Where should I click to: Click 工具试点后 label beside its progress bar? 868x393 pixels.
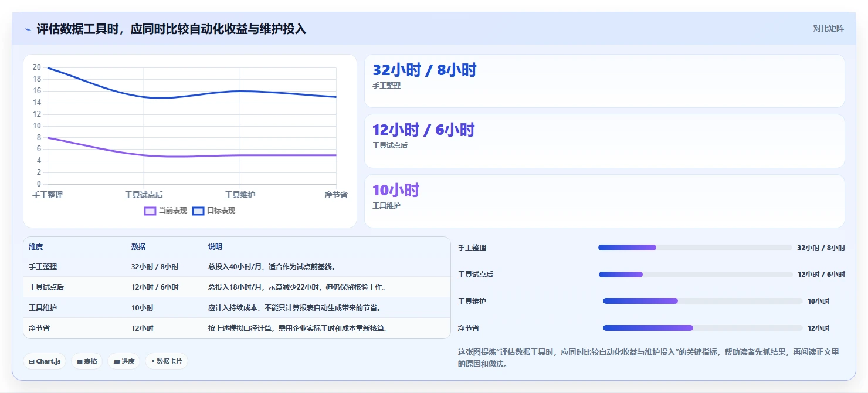point(476,275)
